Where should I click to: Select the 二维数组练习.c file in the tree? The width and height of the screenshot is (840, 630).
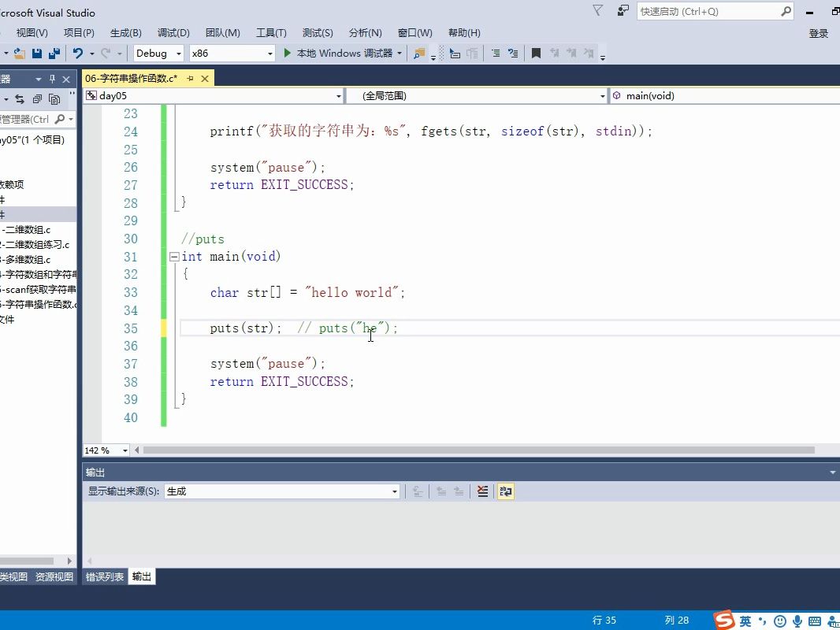35,245
